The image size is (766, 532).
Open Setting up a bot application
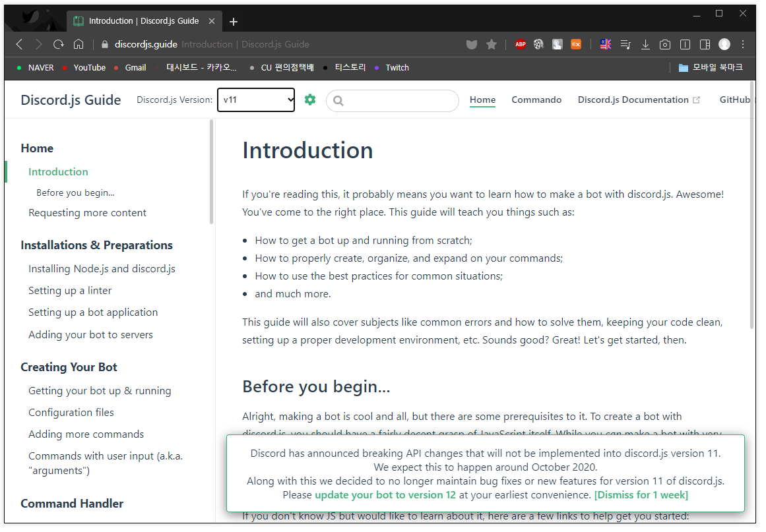(x=93, y=312)
